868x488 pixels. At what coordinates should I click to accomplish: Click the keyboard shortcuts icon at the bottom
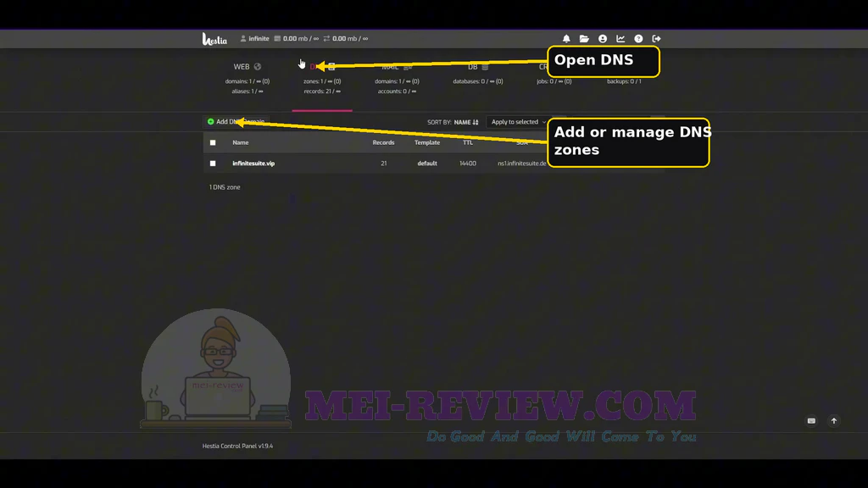[x=811, y=421]
